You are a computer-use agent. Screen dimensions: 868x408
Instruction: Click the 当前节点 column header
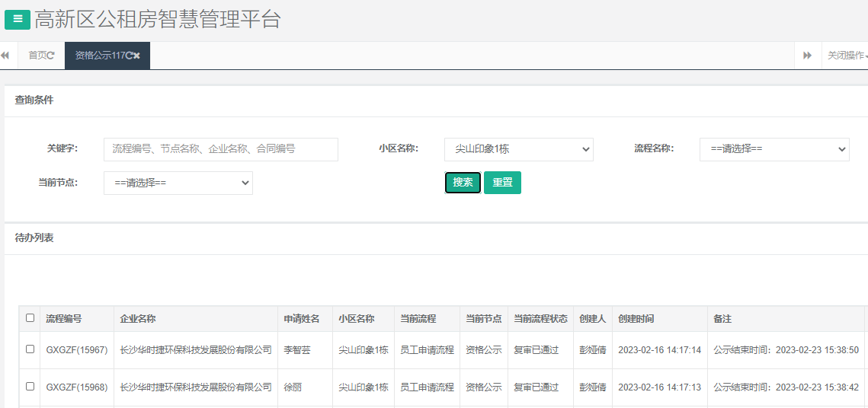[484, 318]
